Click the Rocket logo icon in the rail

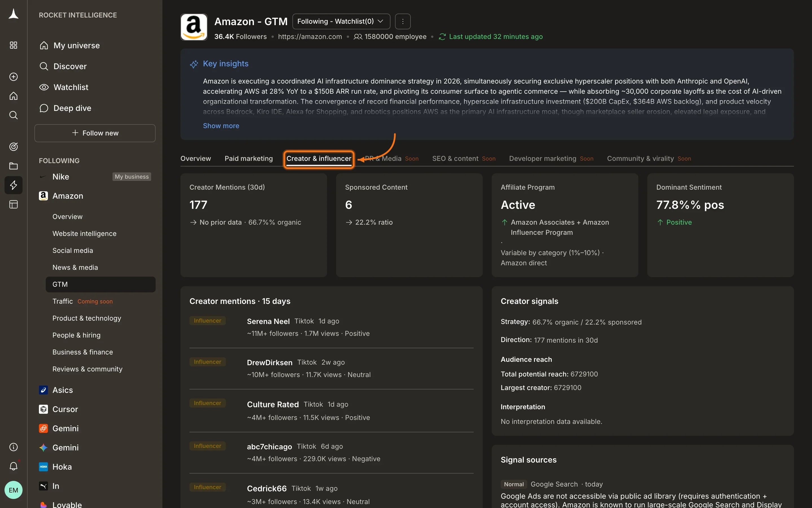tap(14, 14)
